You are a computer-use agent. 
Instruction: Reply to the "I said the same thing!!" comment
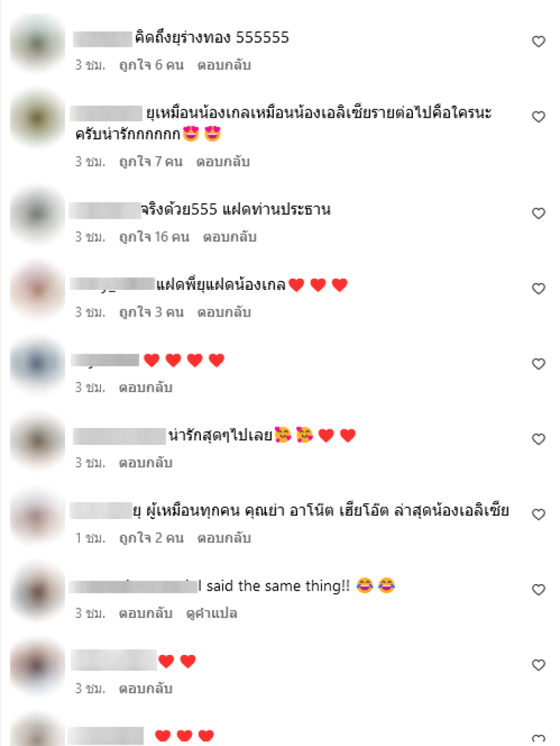point(146,614)
